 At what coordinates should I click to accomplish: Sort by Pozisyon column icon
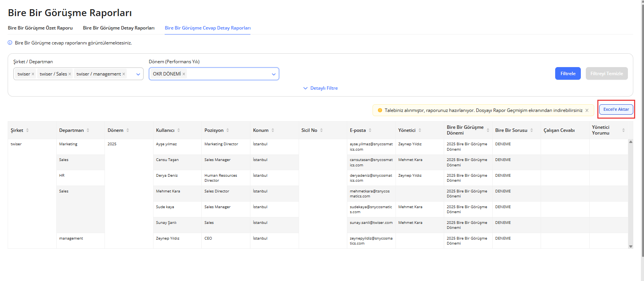pos(228,130)
